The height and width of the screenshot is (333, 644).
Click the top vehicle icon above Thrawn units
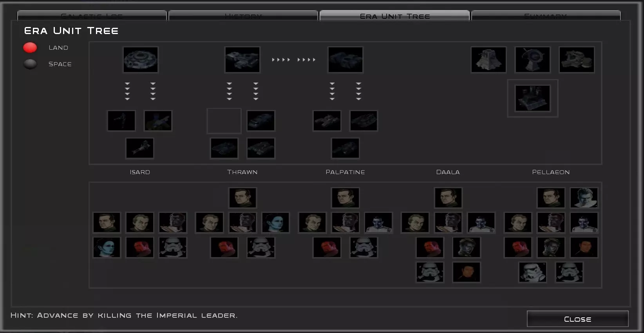click(x=242, y=59)
